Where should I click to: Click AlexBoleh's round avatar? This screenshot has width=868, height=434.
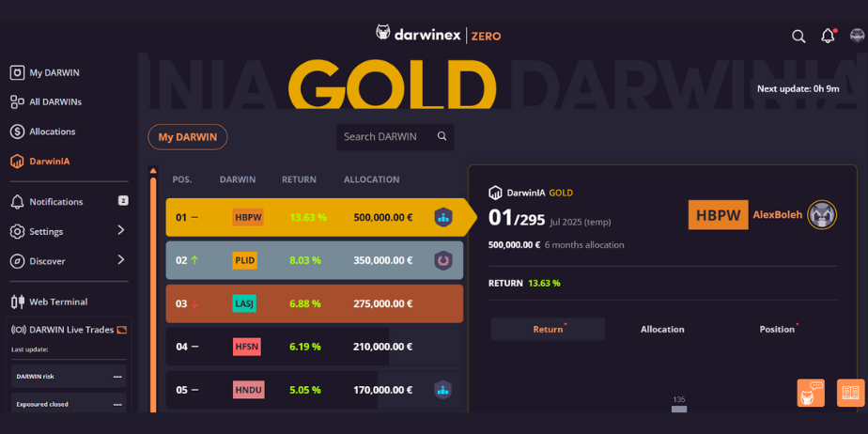coord(821,215)
